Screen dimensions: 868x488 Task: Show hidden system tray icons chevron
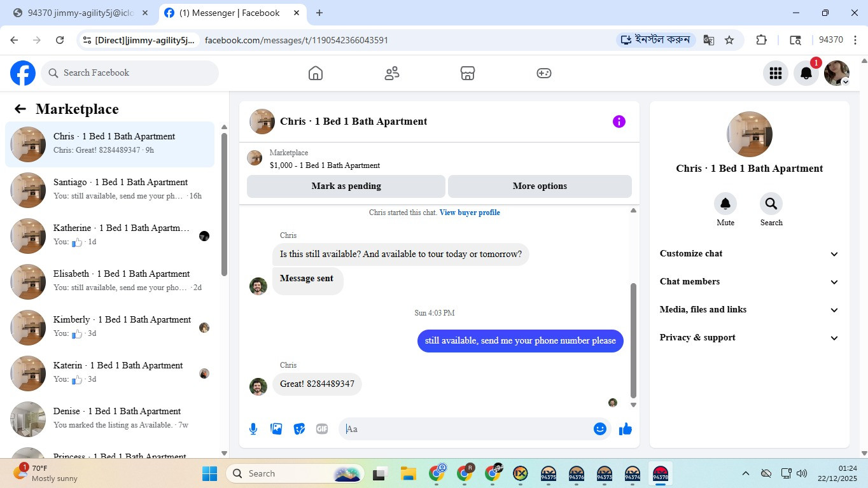(x=745, y=473)
